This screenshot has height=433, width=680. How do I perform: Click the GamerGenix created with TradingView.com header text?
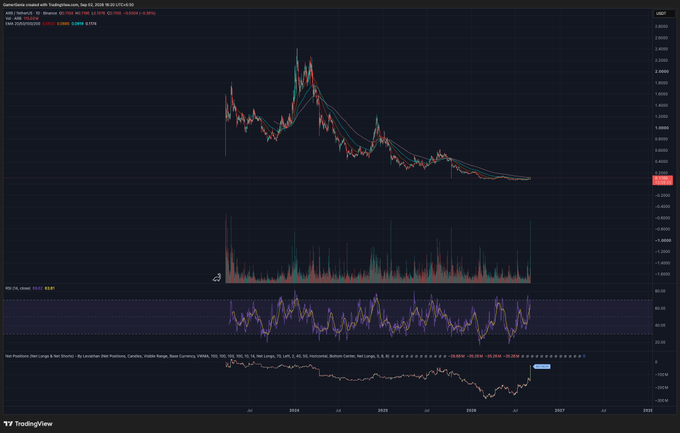69,5
